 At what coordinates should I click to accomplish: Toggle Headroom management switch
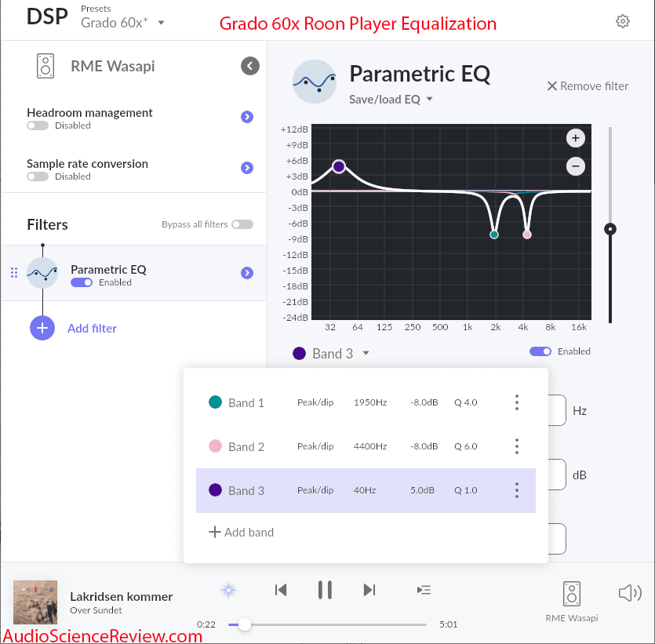coord(38,126)
